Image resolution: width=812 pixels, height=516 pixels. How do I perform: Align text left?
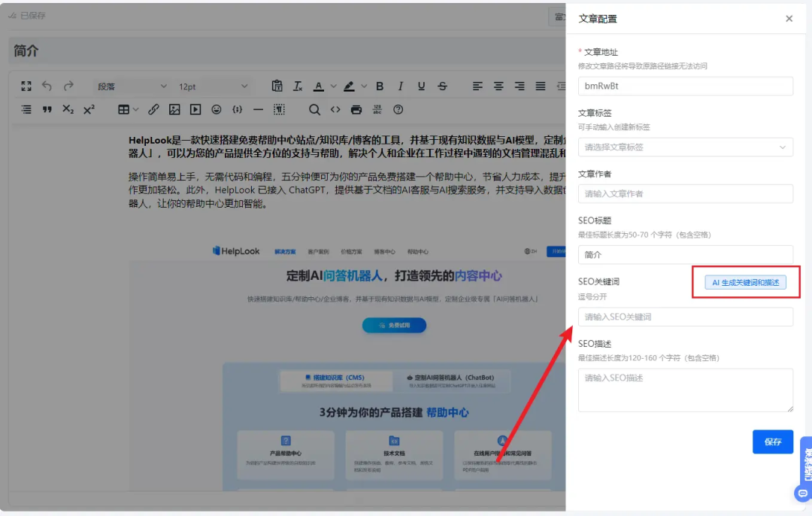477,86
